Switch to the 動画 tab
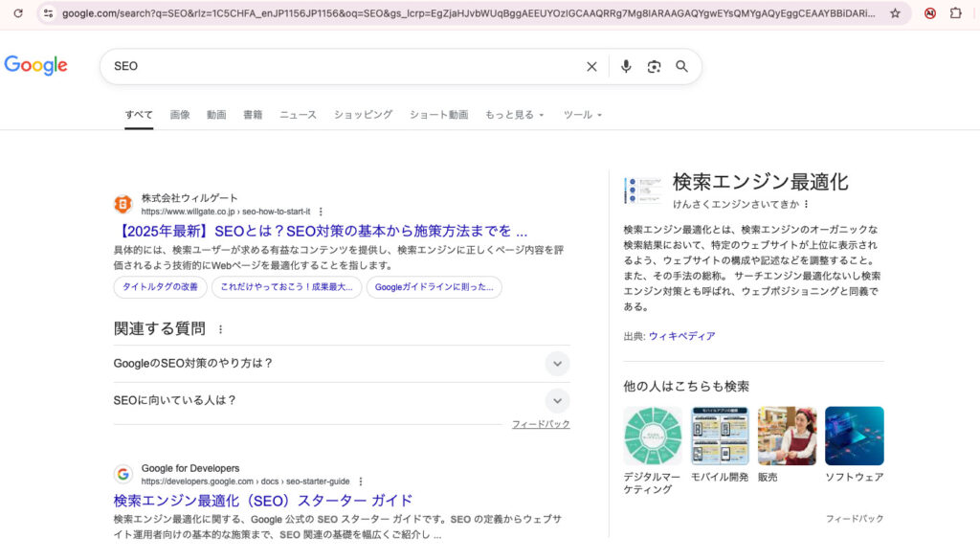Image resolution: width=980 pixels, height=560 pixels. pos(216,115)
